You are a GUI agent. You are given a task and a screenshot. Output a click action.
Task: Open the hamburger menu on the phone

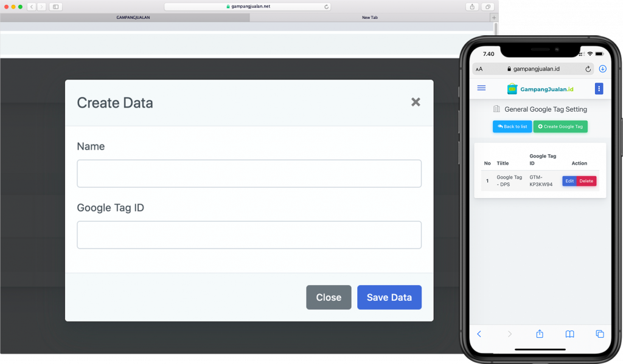pyautogui.click(x=481, y=88)
